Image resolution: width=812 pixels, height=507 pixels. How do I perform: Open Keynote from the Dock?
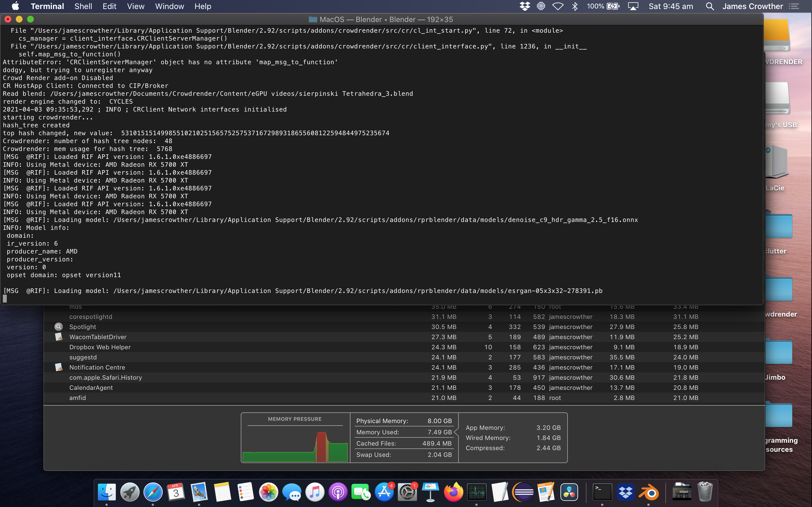[x=430, y=492]
